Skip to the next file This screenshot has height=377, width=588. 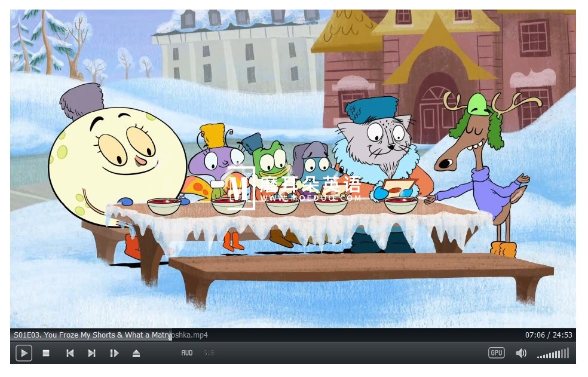(92, 353)
